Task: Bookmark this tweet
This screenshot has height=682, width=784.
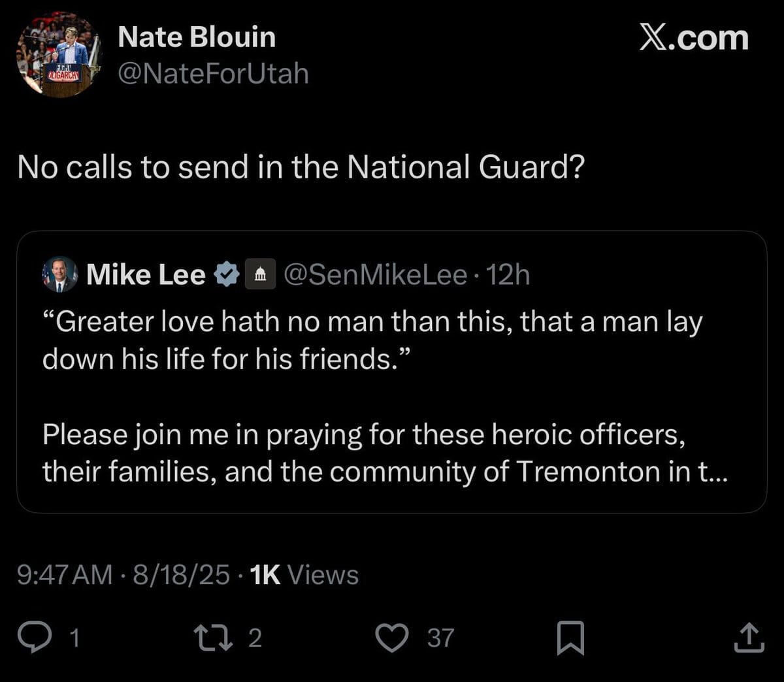Action: tap(570, 638)
